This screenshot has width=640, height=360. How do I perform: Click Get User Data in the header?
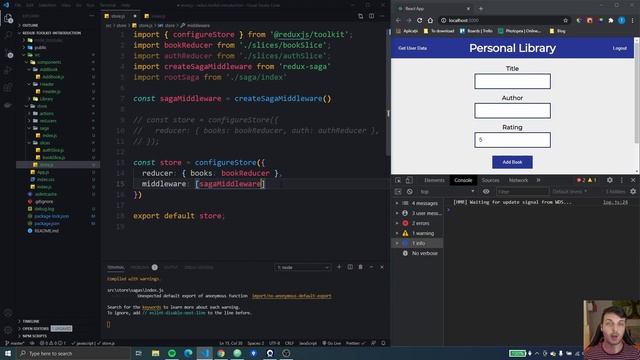[412, 48]
